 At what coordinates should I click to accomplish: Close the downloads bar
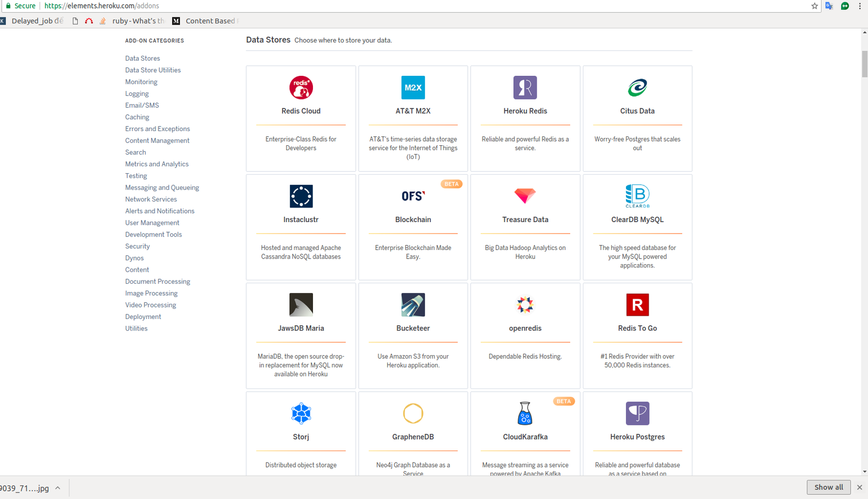[x=860, y=487]
